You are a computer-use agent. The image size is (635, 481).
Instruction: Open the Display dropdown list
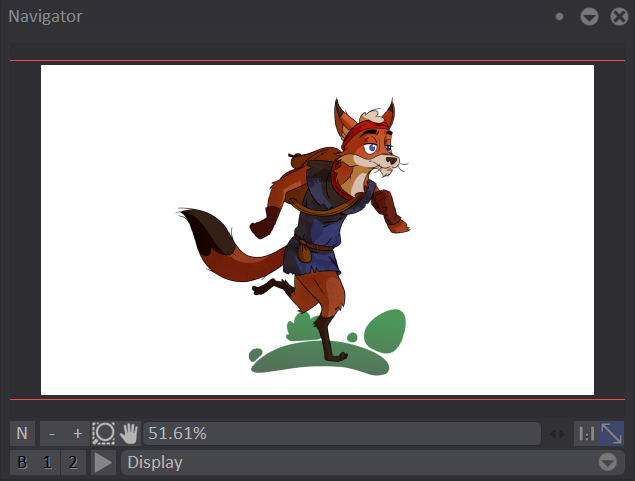[x=360, y=462]
